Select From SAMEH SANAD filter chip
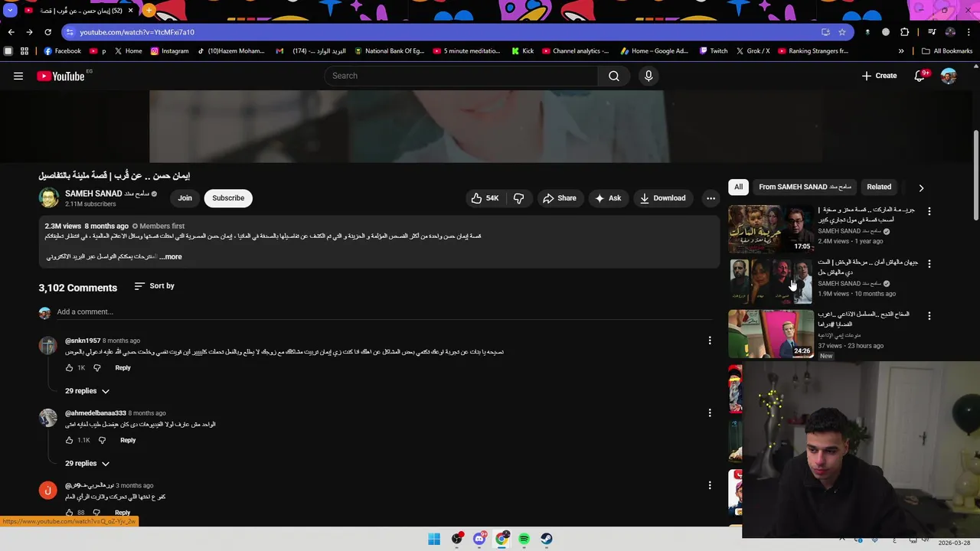The image size is (980, 551). point(805,187)
